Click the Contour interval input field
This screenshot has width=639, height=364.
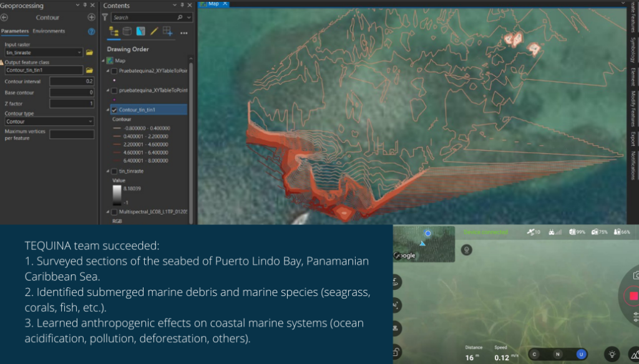click(x=72, y=82)
